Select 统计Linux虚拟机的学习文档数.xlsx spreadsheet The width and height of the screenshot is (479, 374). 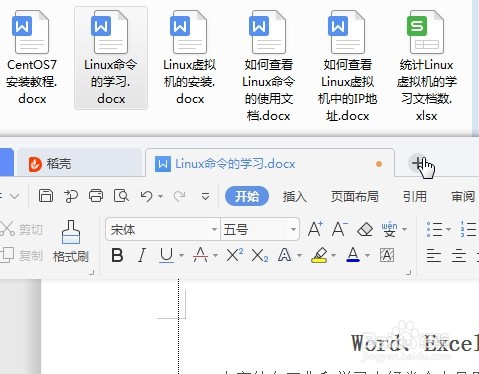tap(426, 66)
